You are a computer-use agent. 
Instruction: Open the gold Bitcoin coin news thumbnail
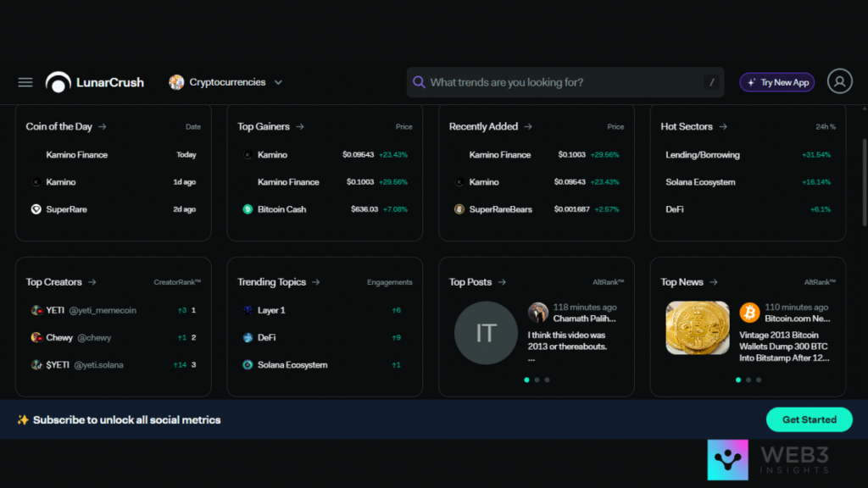698,328
